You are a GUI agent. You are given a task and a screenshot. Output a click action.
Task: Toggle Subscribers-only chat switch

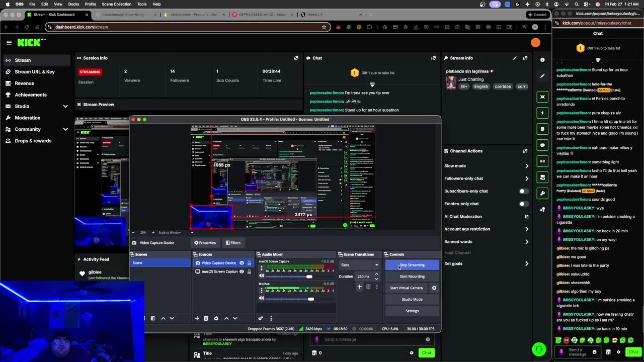(524, 191)
